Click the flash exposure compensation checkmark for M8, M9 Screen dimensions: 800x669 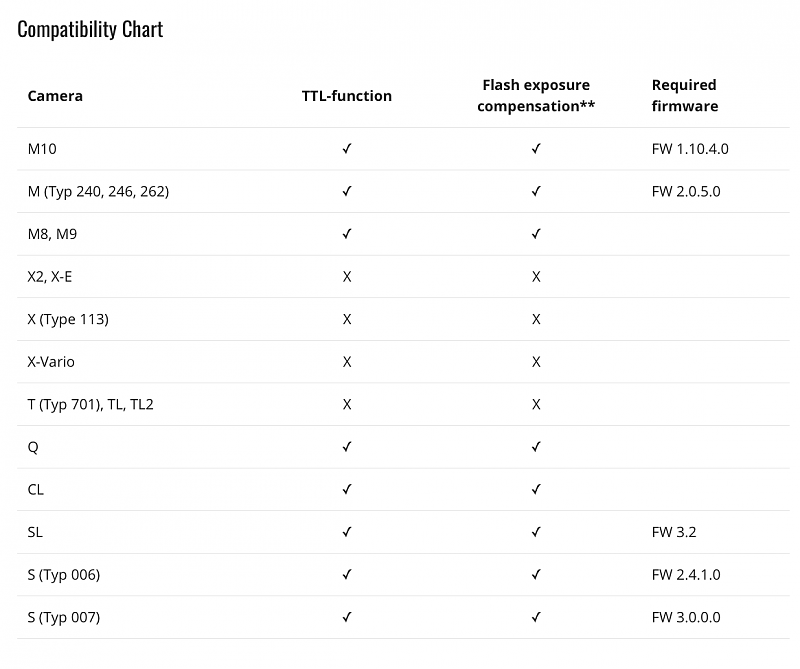click(x=536, y=234)
